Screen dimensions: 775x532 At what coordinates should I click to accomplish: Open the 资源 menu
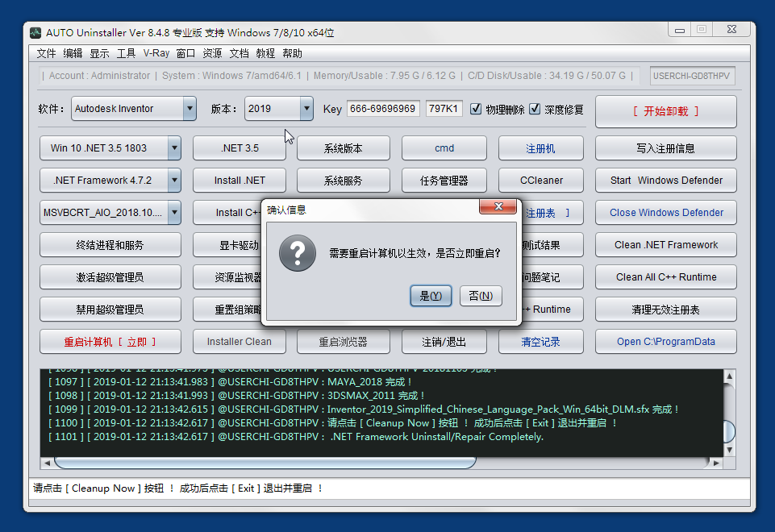pos(213,53)
